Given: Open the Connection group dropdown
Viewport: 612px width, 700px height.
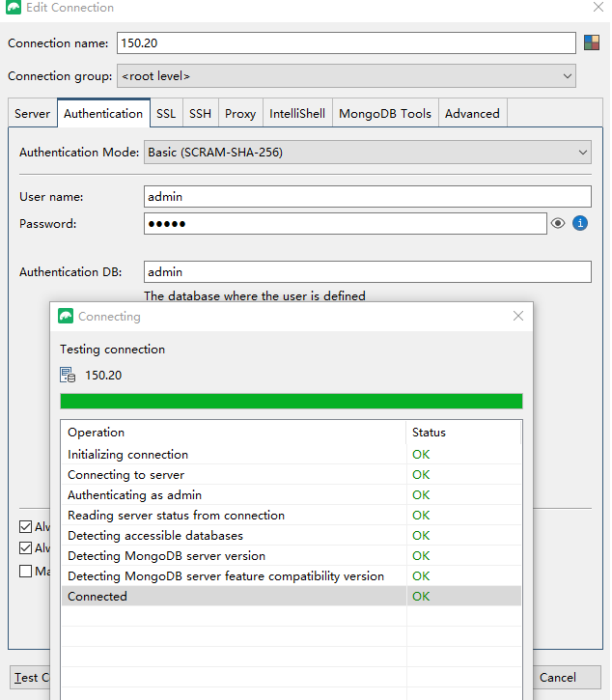Looking at the screenshot, I should point(347,76).
